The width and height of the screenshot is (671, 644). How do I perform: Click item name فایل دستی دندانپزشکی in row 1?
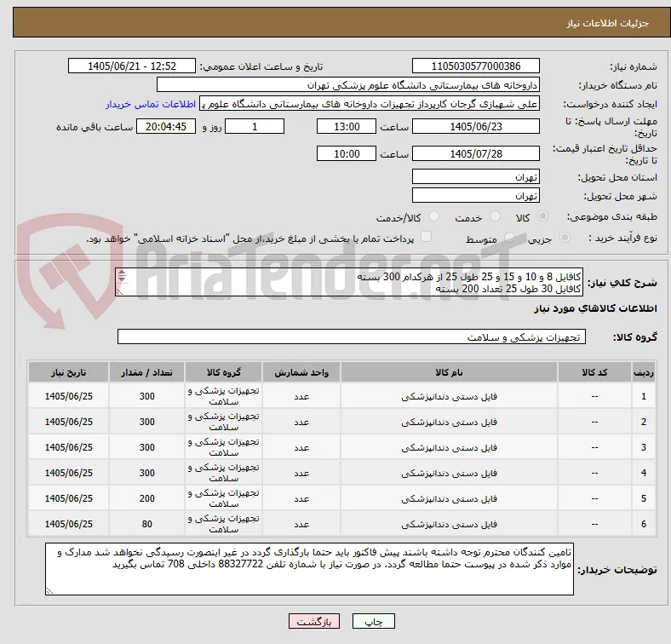pyautogui.click(x=449, y=396)
